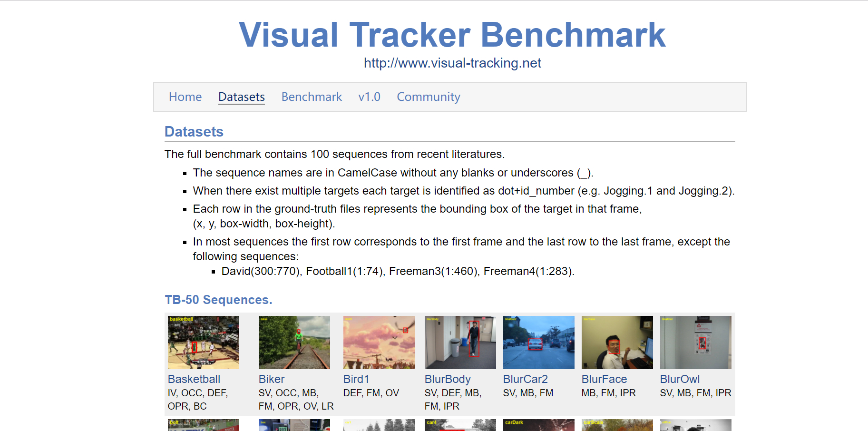Click the Biker railway thumbnail image

294,343
